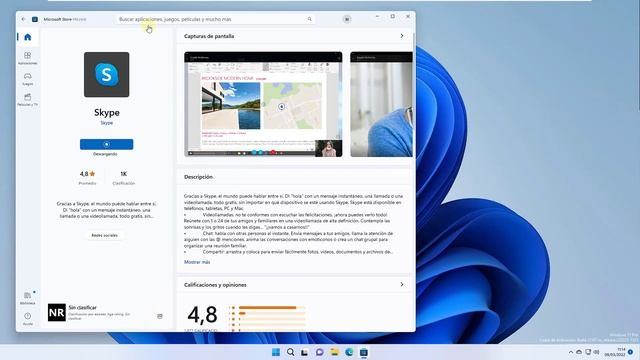640x360 pixels.
Task: Open the notification badge next to the clock
Action: pos(631,352)
